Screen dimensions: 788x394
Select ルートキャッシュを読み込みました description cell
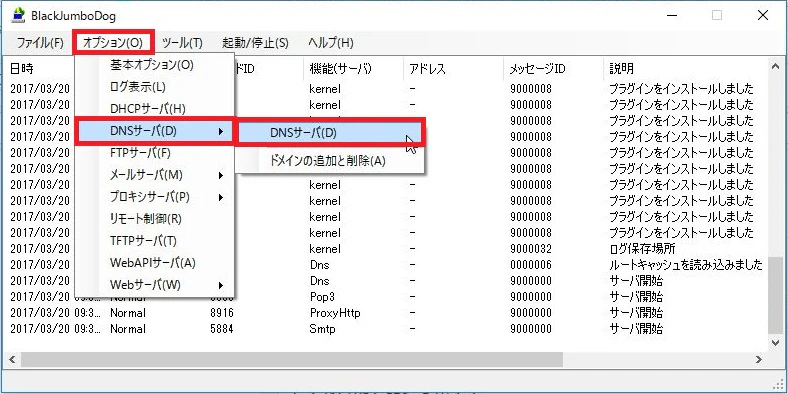[686, 265]
